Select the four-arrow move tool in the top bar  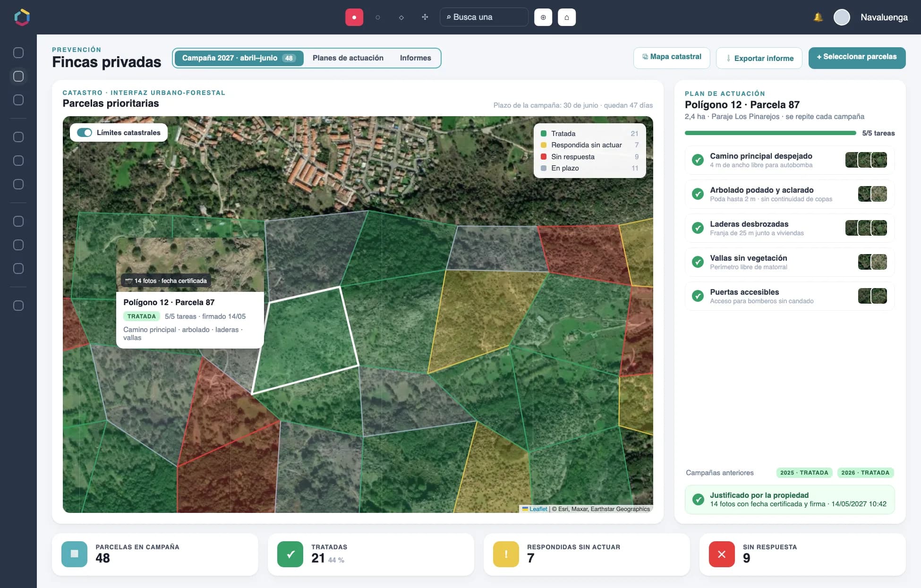coord(425,17)
